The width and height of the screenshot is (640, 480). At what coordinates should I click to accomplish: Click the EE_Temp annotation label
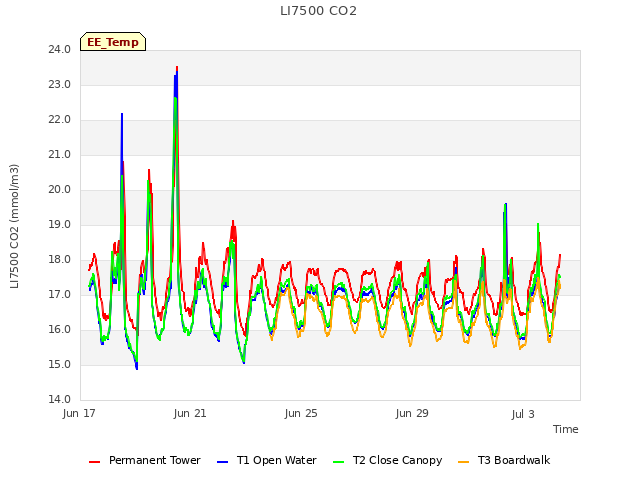(113, 42)
